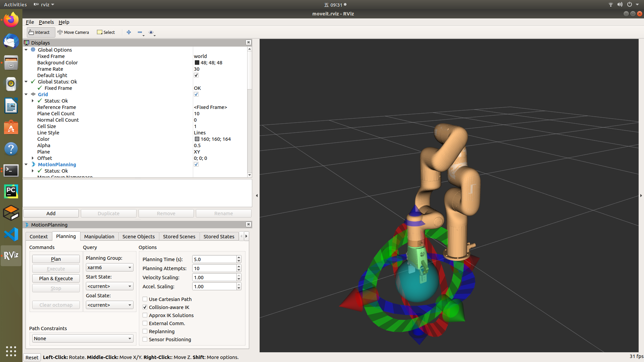Enable External Comm. checkbox
This screenshot has width=644, height=362.
coord(145,323)
